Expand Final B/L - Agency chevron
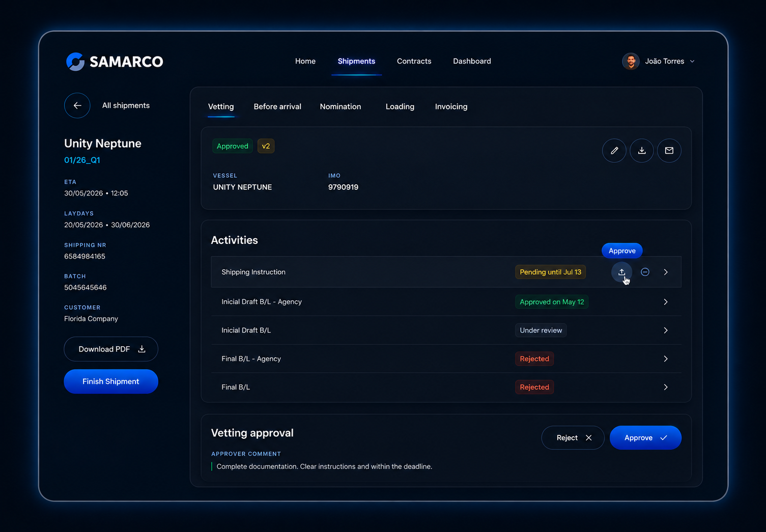 (x=666, y=359)
